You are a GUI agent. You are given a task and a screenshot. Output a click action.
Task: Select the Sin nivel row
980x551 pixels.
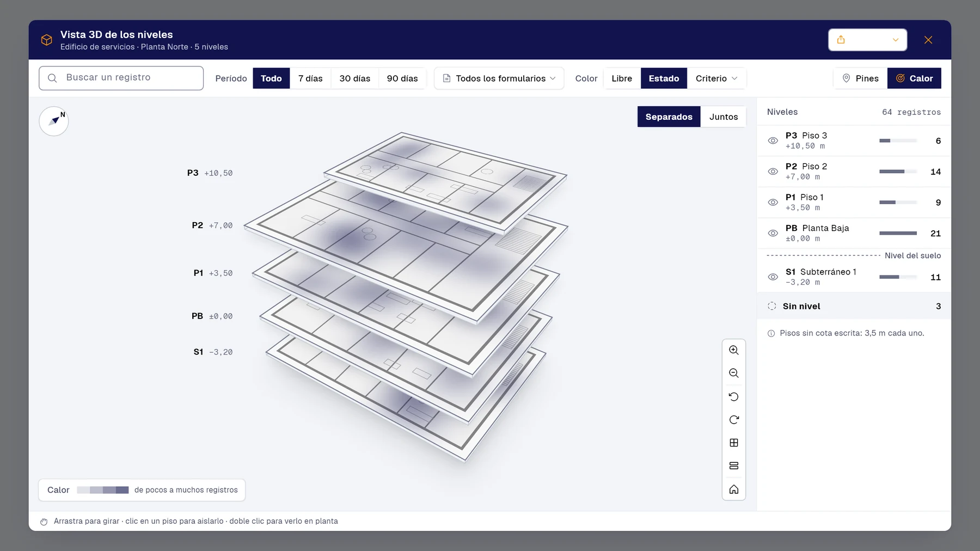[x=854, y=306]
